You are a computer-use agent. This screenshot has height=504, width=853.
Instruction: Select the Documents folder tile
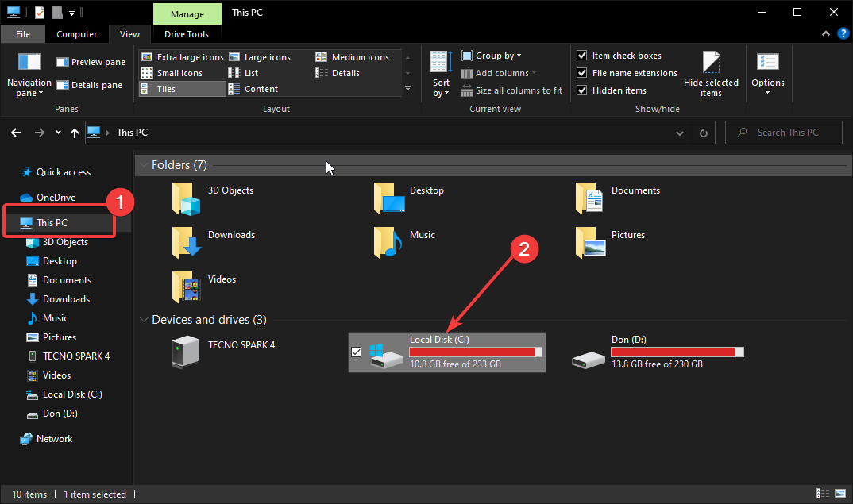click(x=618, y=198)
